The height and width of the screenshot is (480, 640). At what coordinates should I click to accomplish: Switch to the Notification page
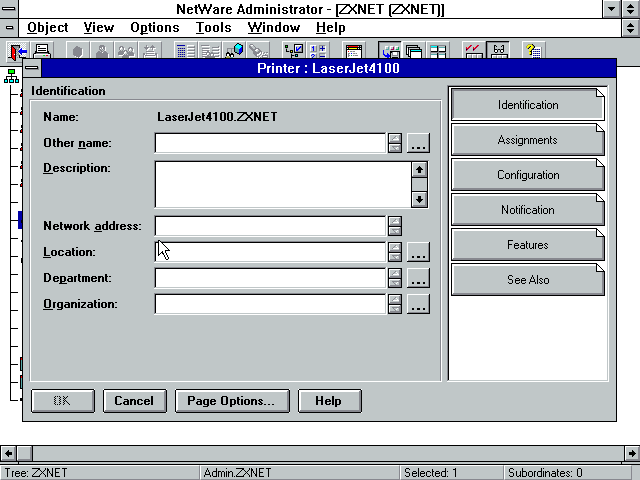pyautogui.click(x=527, y=210)
